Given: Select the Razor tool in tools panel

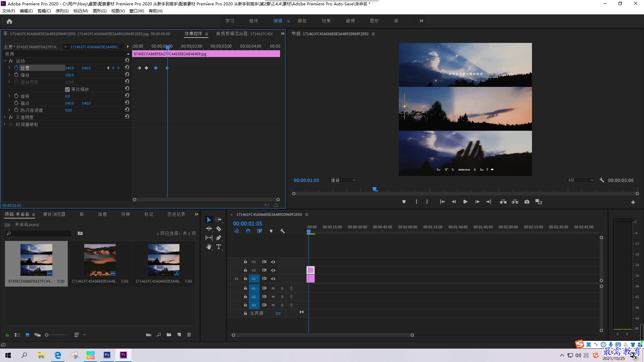Looking at the screenshot, I should 219,229.
